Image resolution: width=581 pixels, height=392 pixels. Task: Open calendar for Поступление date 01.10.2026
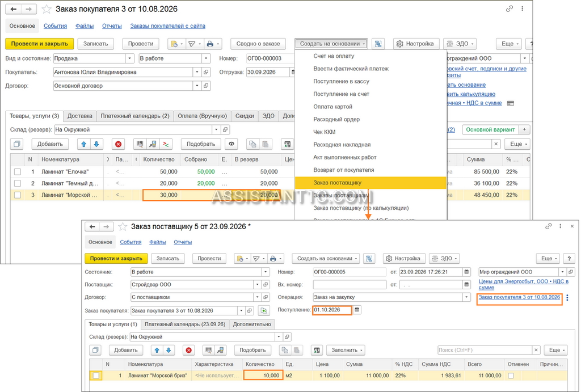(x=357, y=310)
